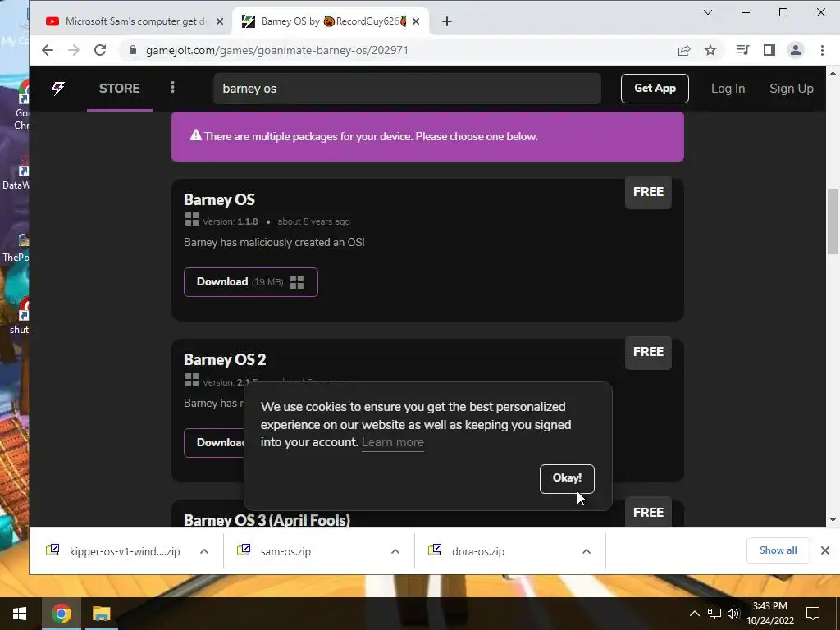Show hidden system tray icons

pos(694,614)
